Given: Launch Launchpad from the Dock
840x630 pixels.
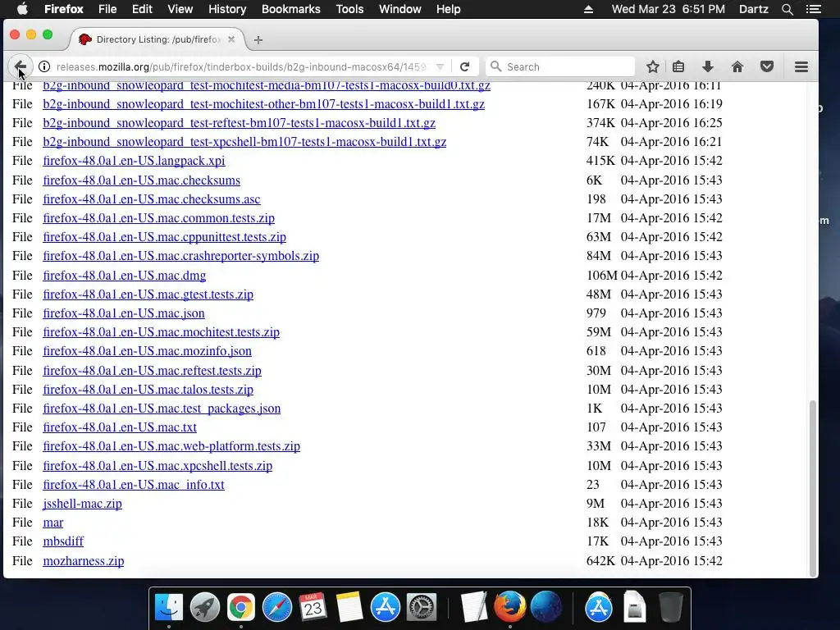Looking at the screenshot, I should (x=204, y=608).
